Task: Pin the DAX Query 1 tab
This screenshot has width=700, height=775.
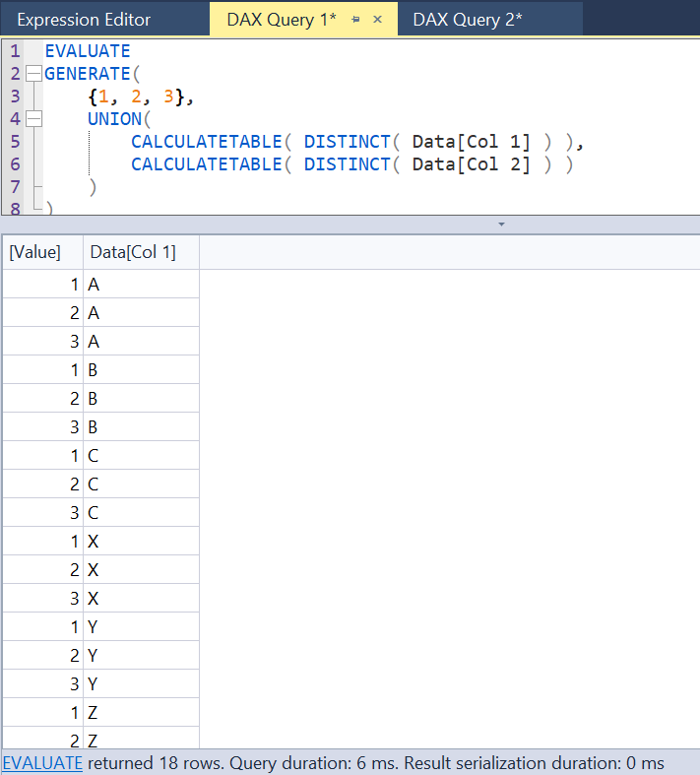Action: point(355,20)
